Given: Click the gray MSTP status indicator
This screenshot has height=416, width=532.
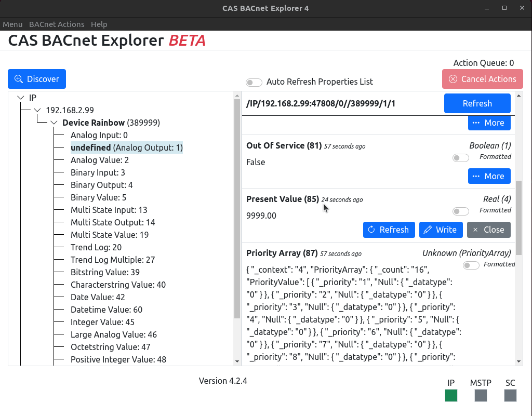Looking at the screenshot, I should 481,395.
